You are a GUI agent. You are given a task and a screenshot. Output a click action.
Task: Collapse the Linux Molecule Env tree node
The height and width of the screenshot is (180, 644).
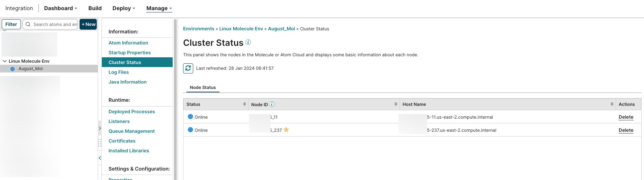coord(5,61)
